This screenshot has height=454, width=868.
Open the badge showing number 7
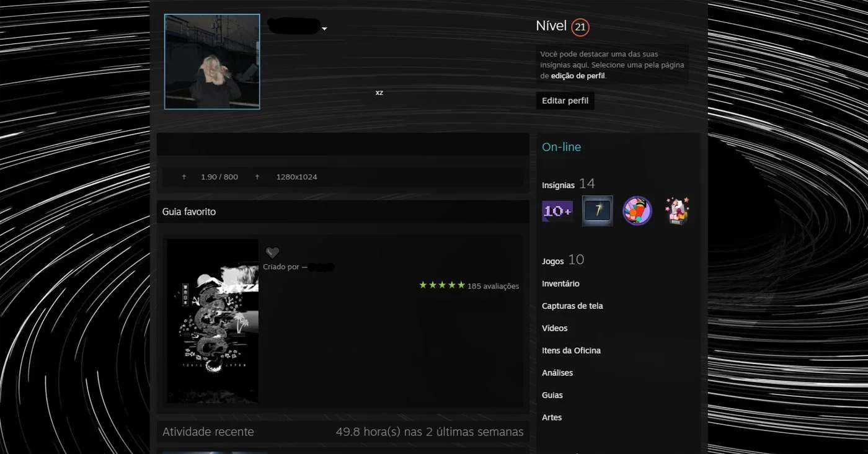(598, 211)
